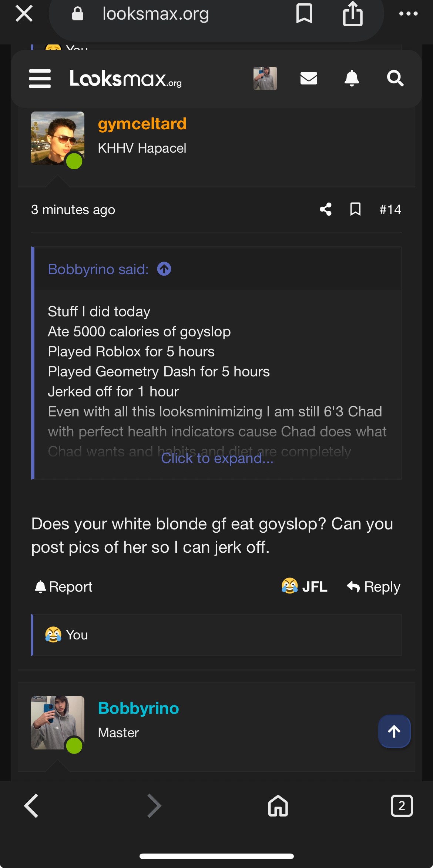Share post #14 via share icon
This screenshot has height=868, width=433.
point(326,209)
